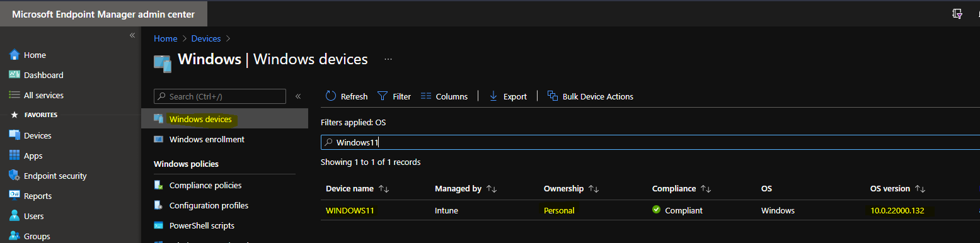Click the Groups label in sidebar
Image resolution: width=980 pixels, height=243 pixels.
(37, 236)
